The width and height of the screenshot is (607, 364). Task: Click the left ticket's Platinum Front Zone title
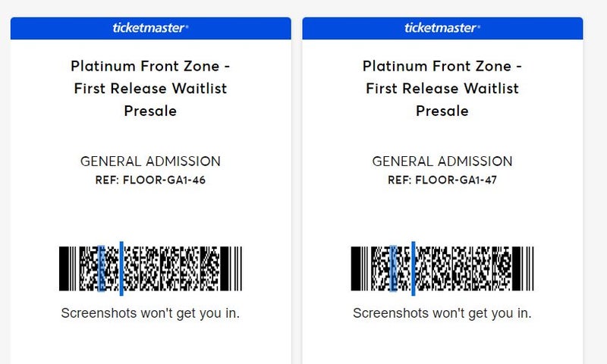(150, 89)
